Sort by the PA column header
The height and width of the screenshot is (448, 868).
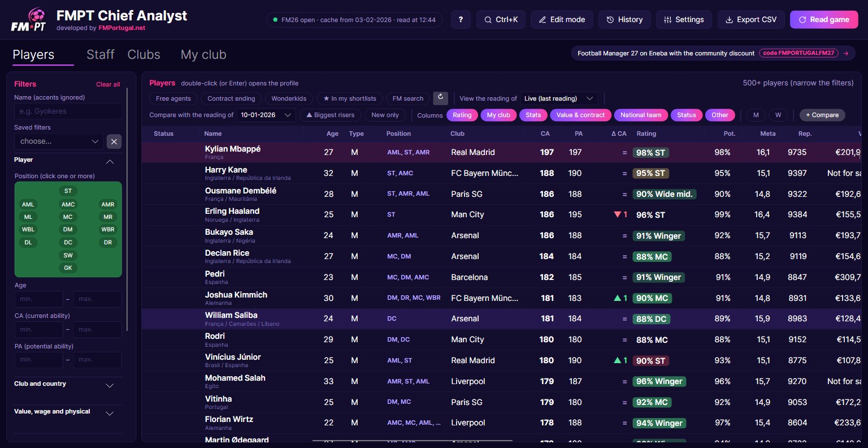[x=579, y=133]
